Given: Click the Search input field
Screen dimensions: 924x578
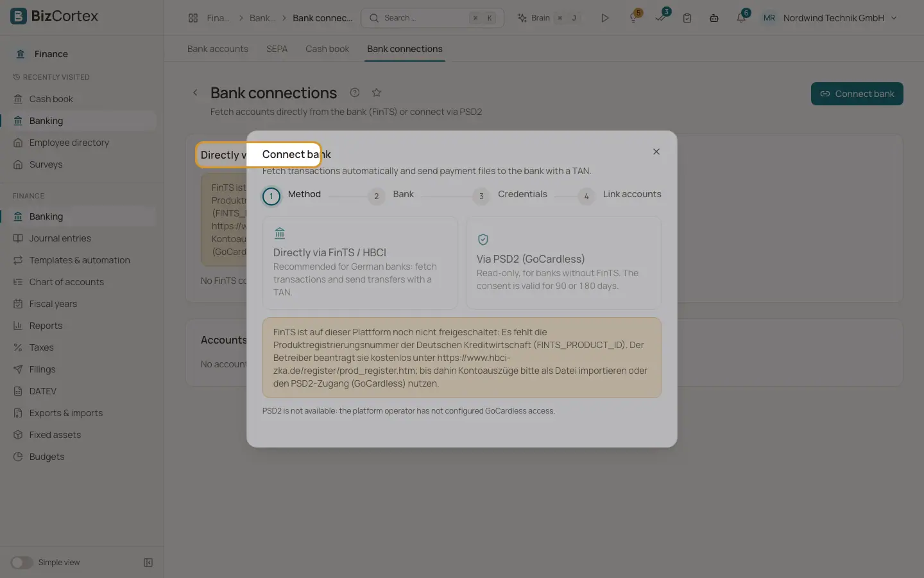Looking at the screenshot, I should pyautogui.click(x=432, y=18).
